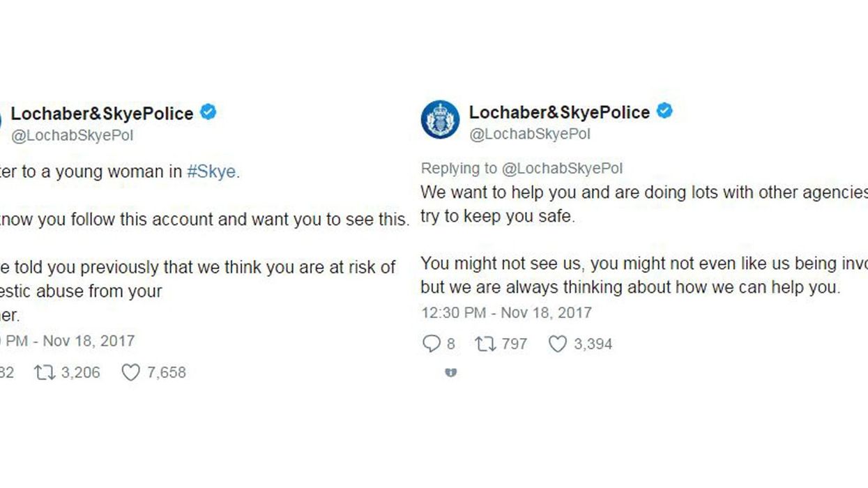The image size is (868, 488).
Task: Click reply icon on the 12:30 PM tweet
Action: point(431,344)
